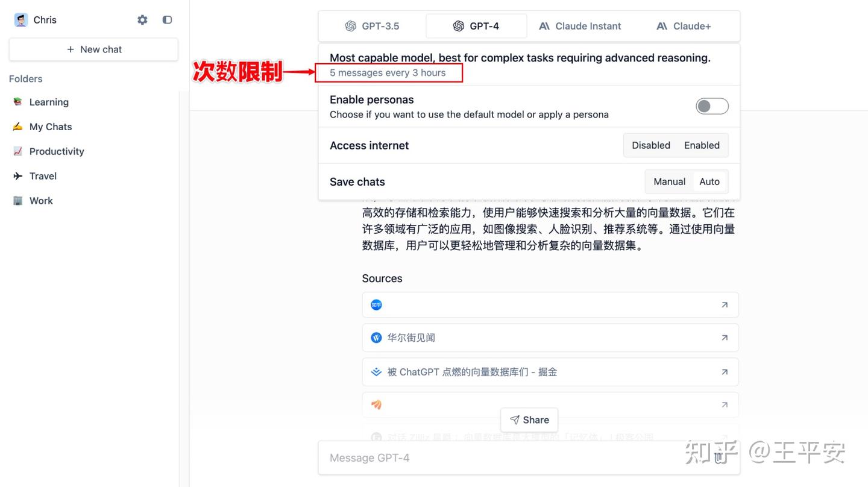Screen dimensions: 868x487
Task: Click the Chris profile avatar
Action: point(19,19)
